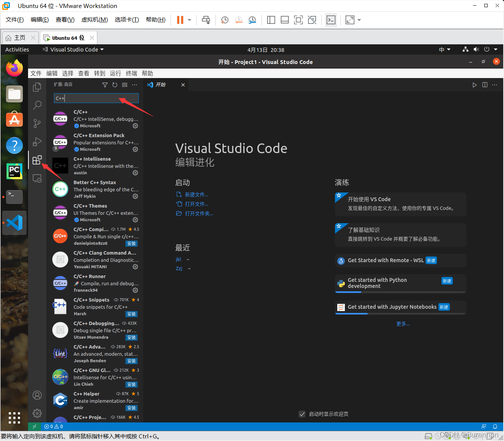Open the 帮助 menu in VS Code

click(147, 73)
